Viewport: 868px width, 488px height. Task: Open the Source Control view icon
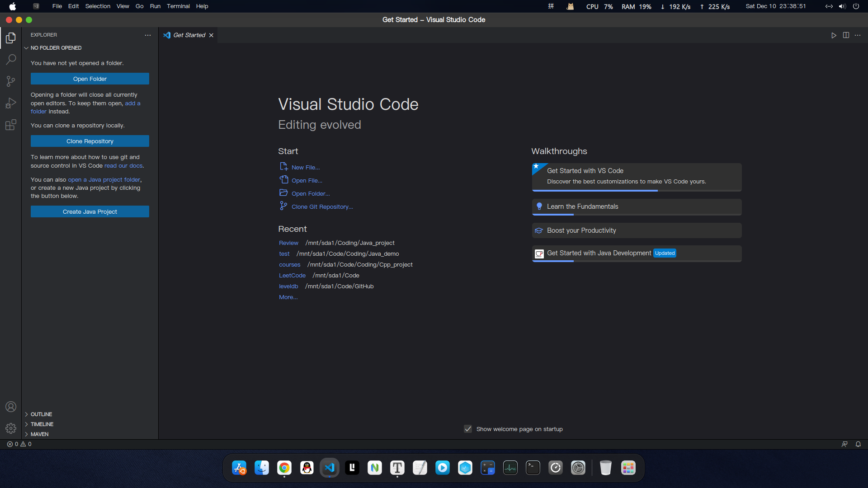(x=11, y=81)
